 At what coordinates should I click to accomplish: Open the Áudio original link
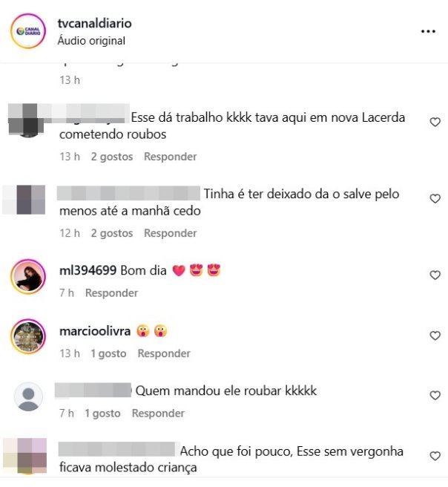(91, 41)
